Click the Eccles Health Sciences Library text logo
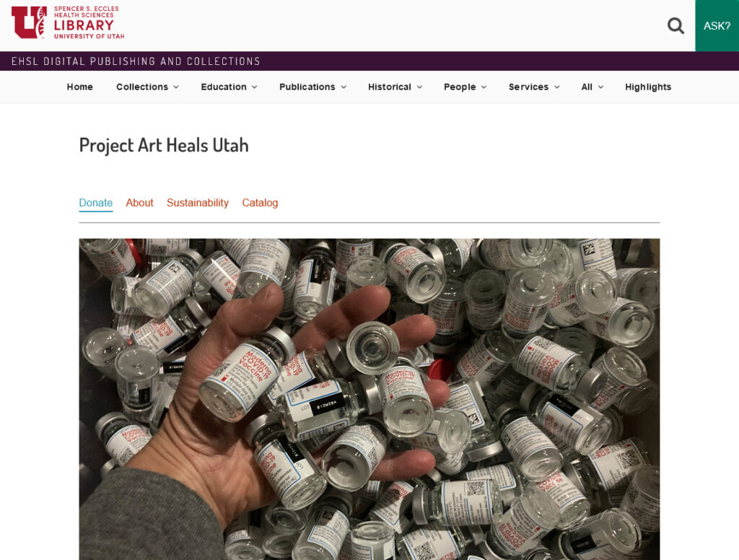739x560 pixels. 89,22
